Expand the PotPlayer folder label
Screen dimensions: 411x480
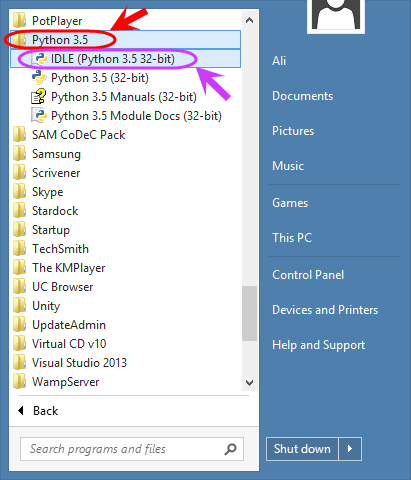[57, 21]
